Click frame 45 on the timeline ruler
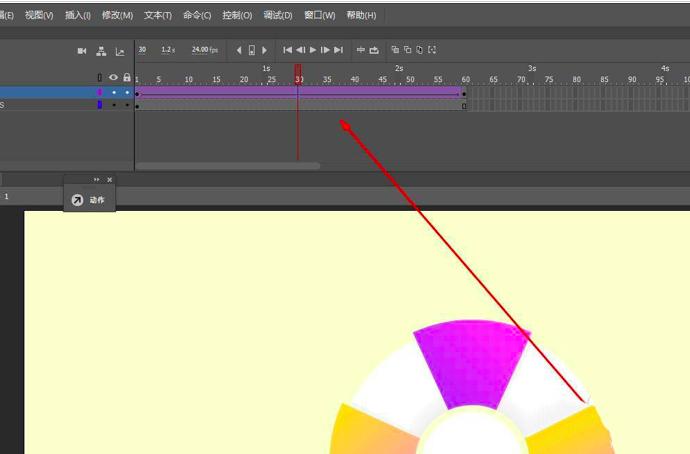Image resolution: width=690 pixels, height=454 pixels. (x=382, y=80)
